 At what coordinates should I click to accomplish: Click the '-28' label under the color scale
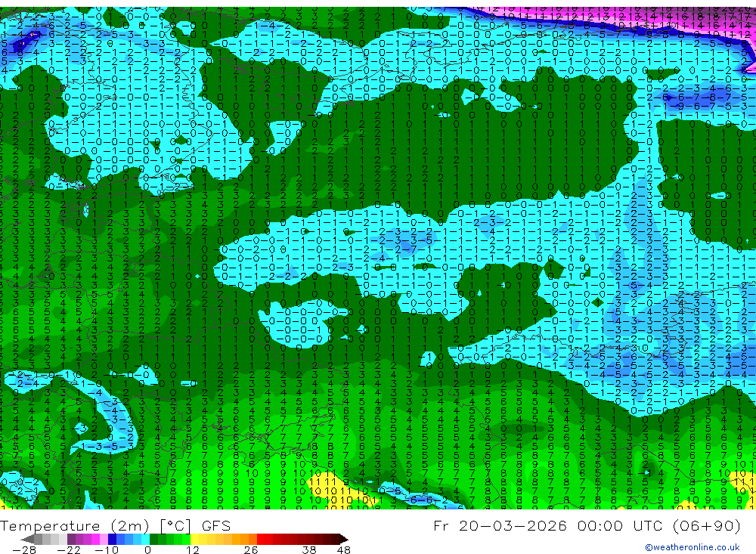click(x=23, y=549)
